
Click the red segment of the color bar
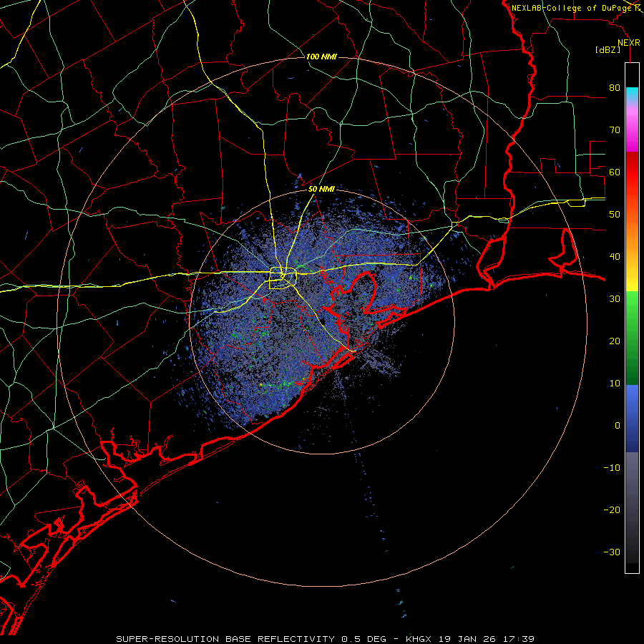click(x=632, y=172)
